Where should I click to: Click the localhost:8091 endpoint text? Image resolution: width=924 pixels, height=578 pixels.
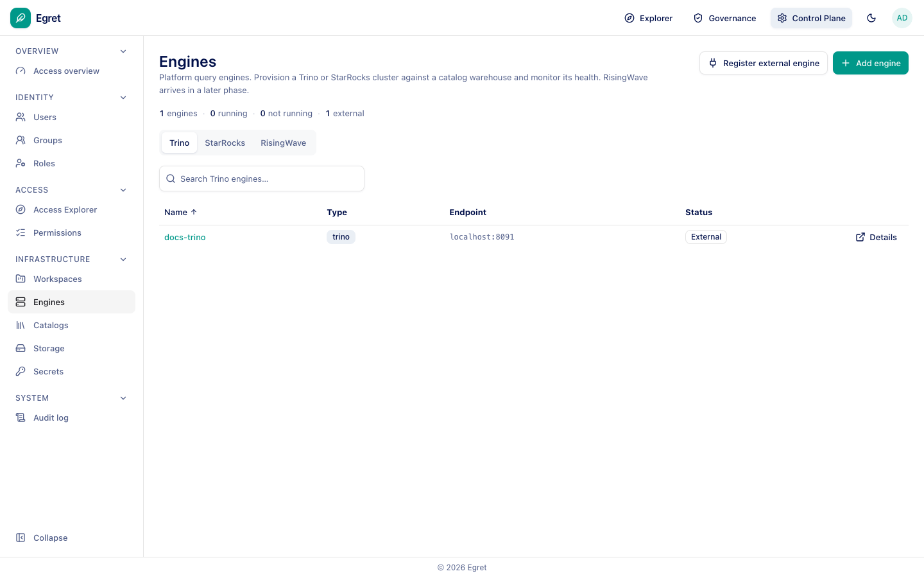482,238
